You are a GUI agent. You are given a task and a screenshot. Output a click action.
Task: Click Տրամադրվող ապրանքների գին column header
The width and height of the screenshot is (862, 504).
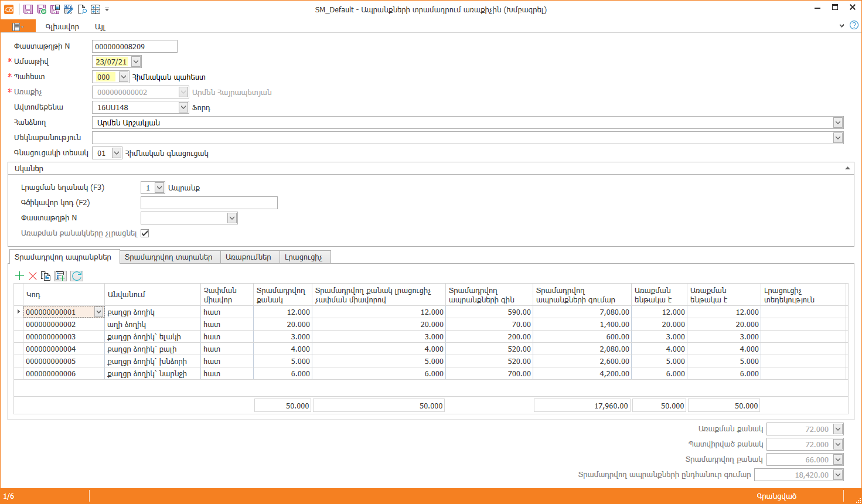[489, 295]
